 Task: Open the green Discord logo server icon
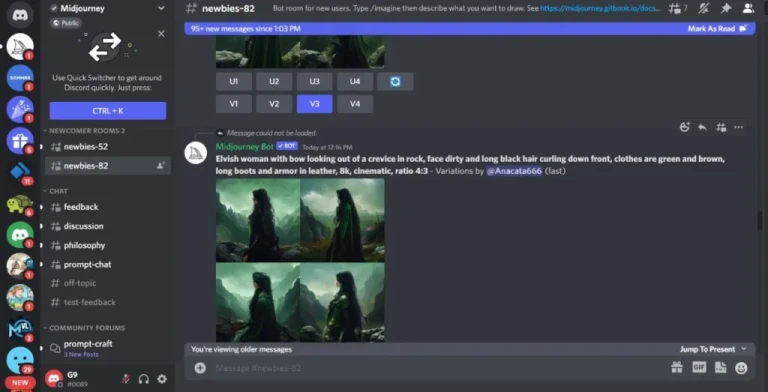tap(20, 235)
